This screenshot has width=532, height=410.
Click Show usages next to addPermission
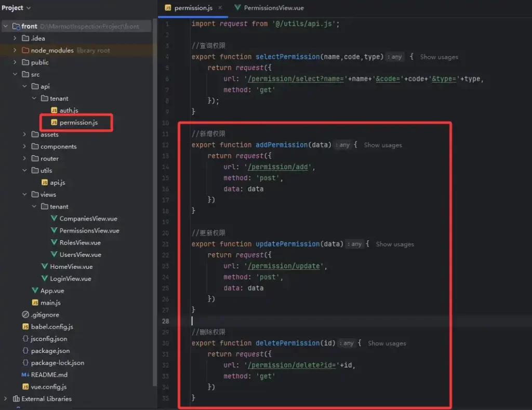[x=382, y=145]
